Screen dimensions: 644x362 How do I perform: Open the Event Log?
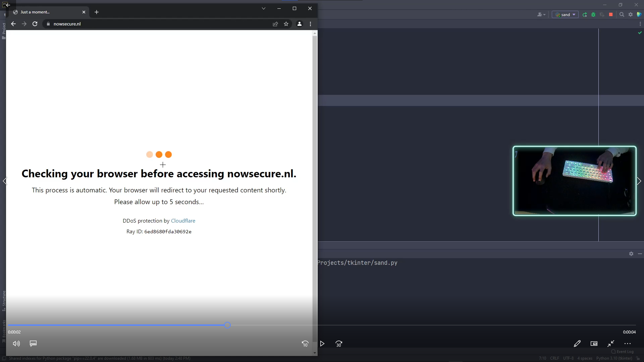coord(623,352)
